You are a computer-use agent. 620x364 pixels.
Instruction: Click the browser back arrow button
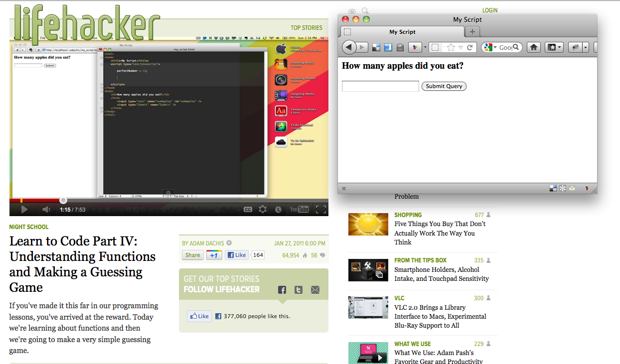[349, 47]
